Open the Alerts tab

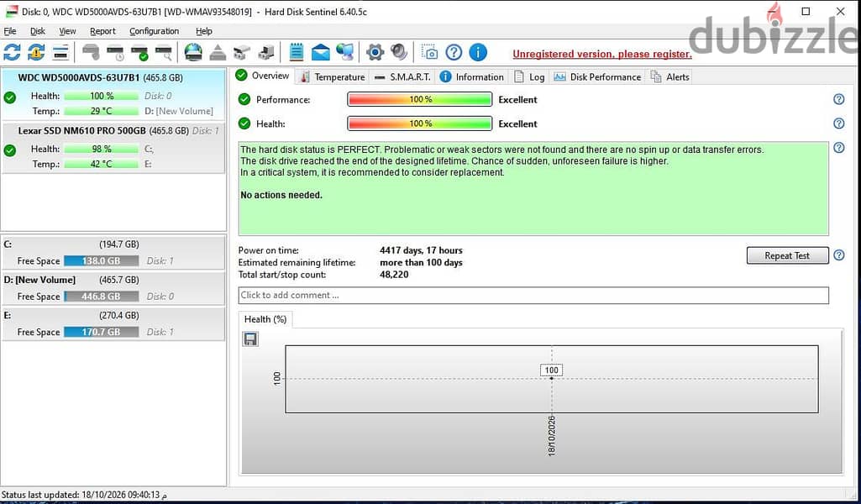669,77
